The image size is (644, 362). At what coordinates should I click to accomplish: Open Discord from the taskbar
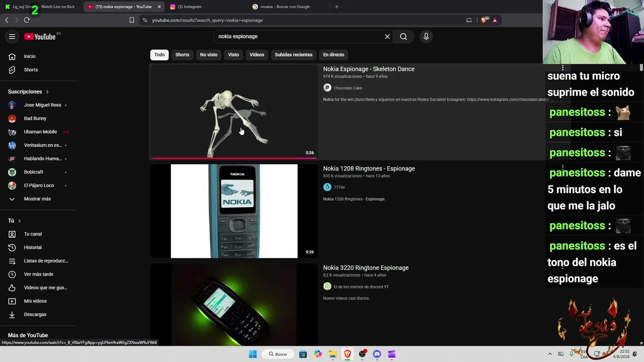pos(377,354)
